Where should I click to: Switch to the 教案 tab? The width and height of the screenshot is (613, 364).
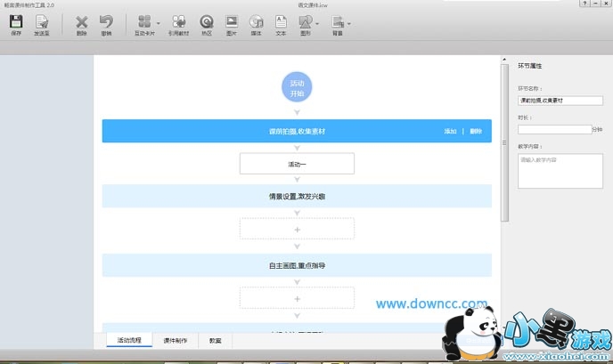coord(215,340)
